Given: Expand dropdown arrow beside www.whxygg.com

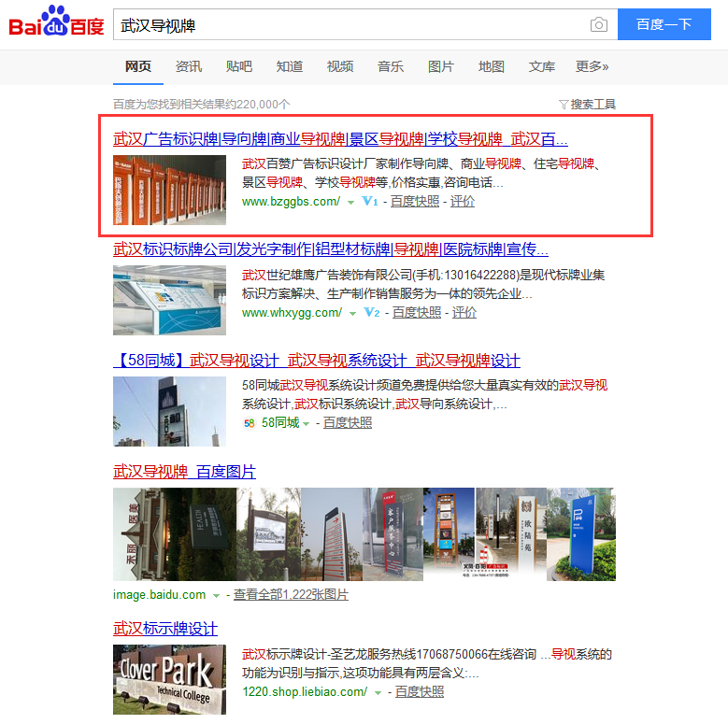Looking at the screenshot, I should (x=352, y=314).
